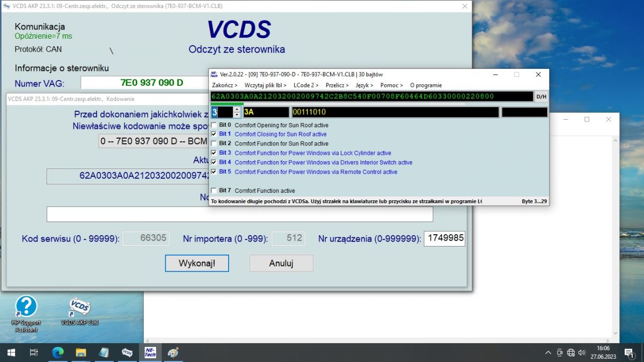The width and height of the screenshot is (644, 362).
Task: Maximize the blank background window
Action: pyautogui.click(x=587, y=119)
